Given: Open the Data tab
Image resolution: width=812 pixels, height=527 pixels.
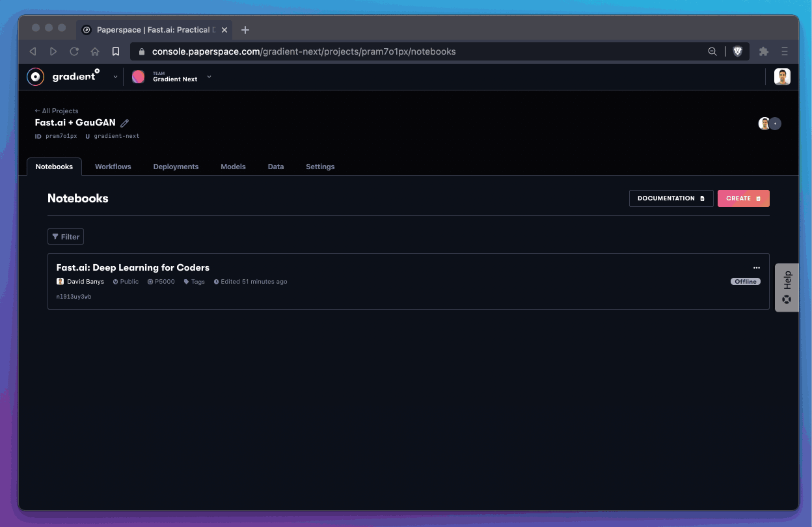Looking at the screenshot, I should [276, 167].
